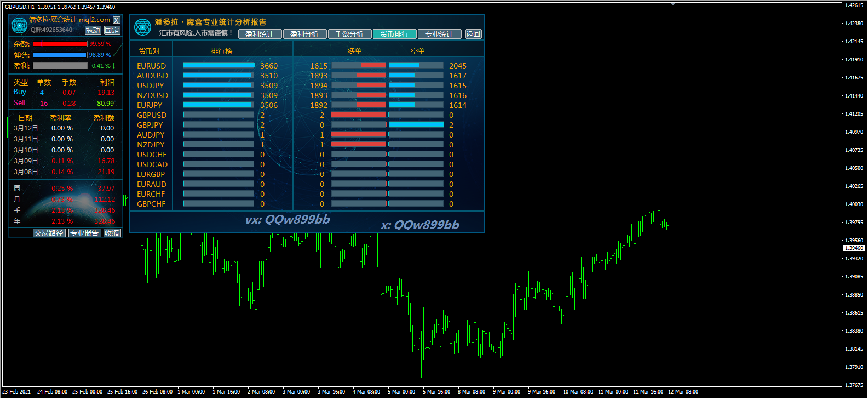Close the small stats panel with X

click(x=116, y=20)
